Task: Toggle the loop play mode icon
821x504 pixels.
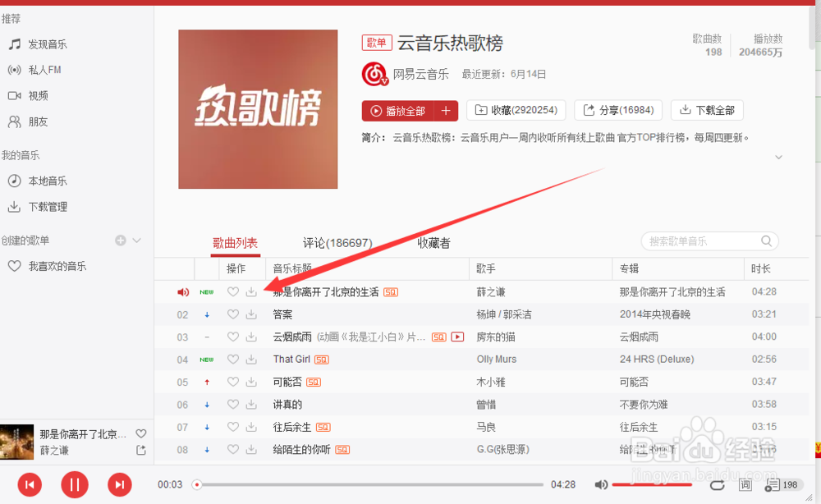Action: click(718, 485)
